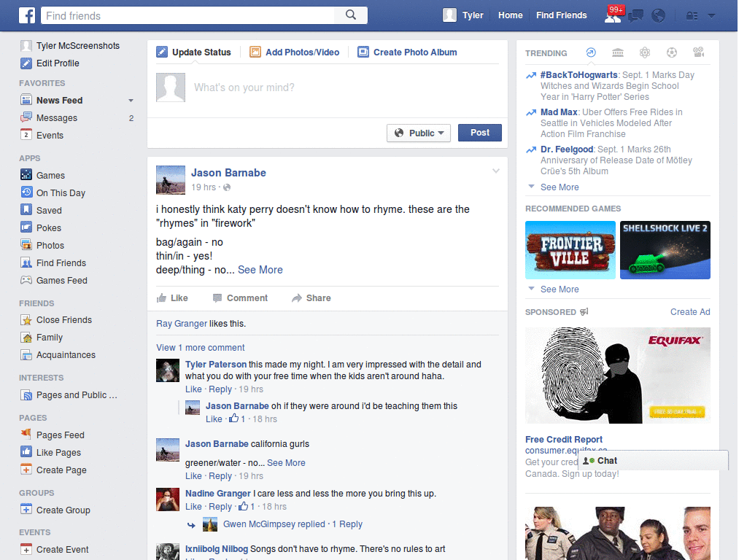
Task: Select the Add Photos/Video tab
Action: [295, 52]
